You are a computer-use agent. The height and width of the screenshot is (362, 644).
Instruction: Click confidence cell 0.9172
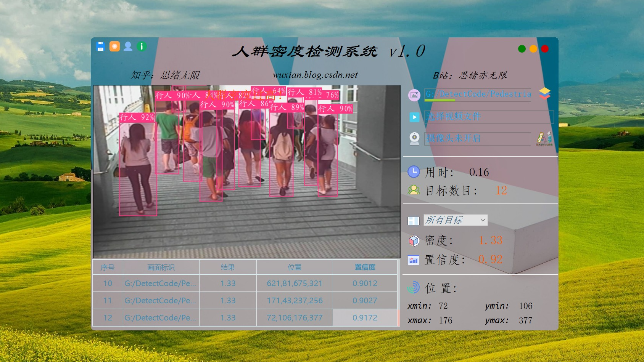pos(365,318)
